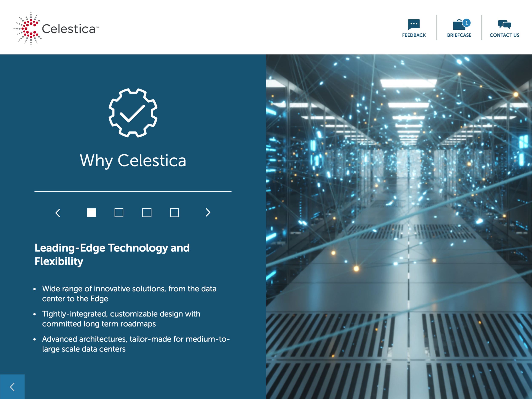
Task: Click the back arrow in bottom-left corner
Action: point(12,387)
